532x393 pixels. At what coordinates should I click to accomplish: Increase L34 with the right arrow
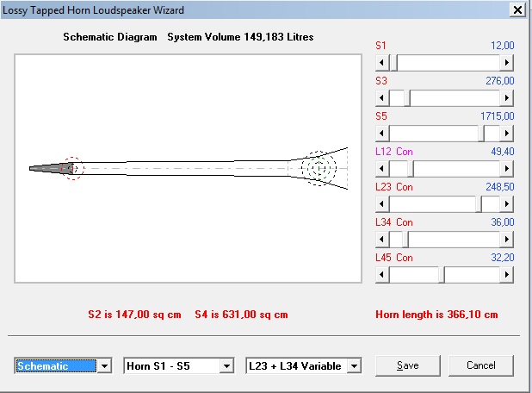point(506,239)
